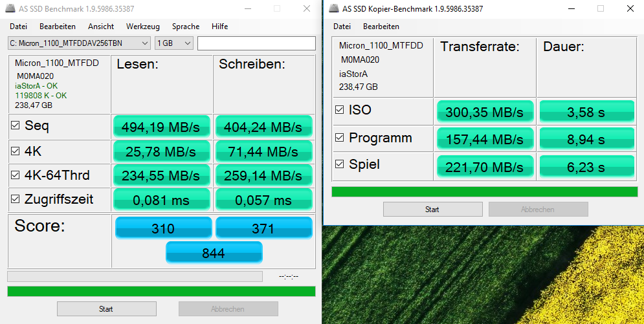
Task: Uncheck the ISO copy test checkbox
Action: click(339, 111)
